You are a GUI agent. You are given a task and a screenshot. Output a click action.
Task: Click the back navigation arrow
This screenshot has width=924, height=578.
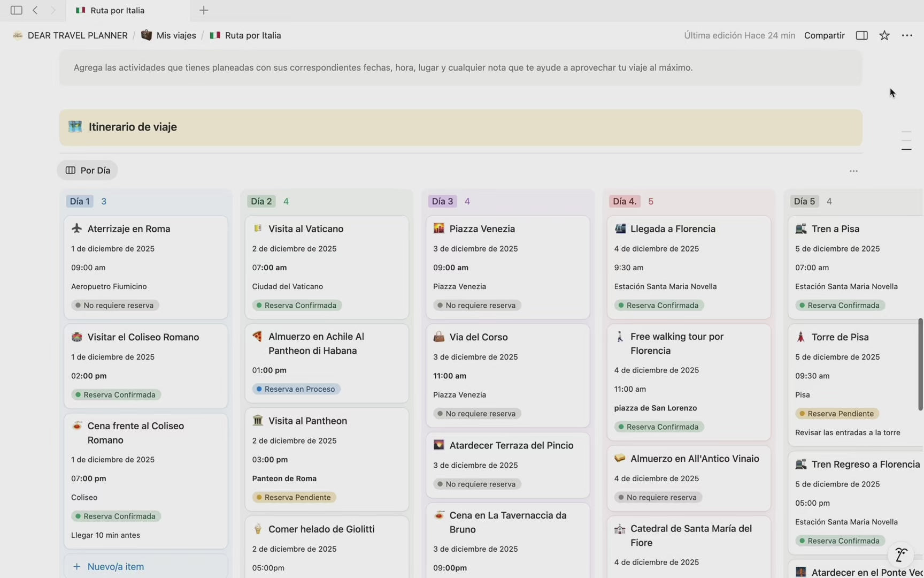35,10
